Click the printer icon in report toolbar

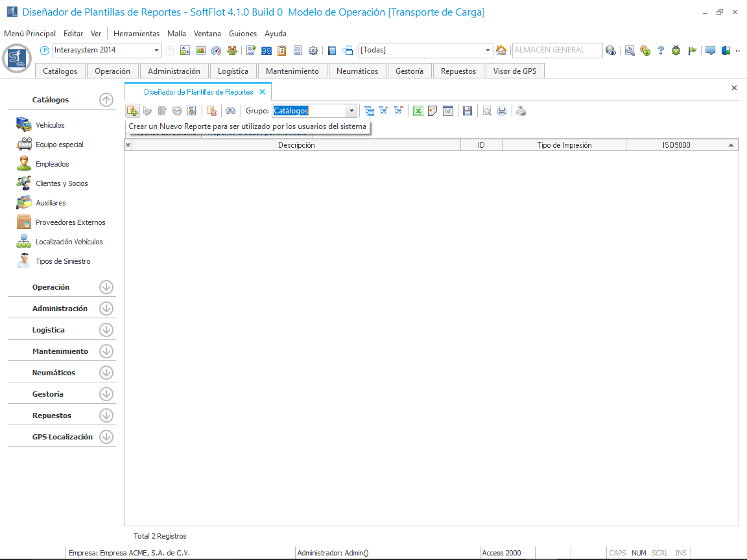(x=502, y=111)
